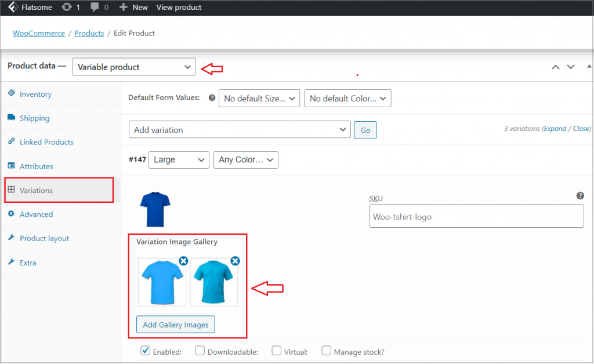The height and width of the screenshot is (364, 594).
Task: Open the Extra tab
Action: click(x=61, y=263)
